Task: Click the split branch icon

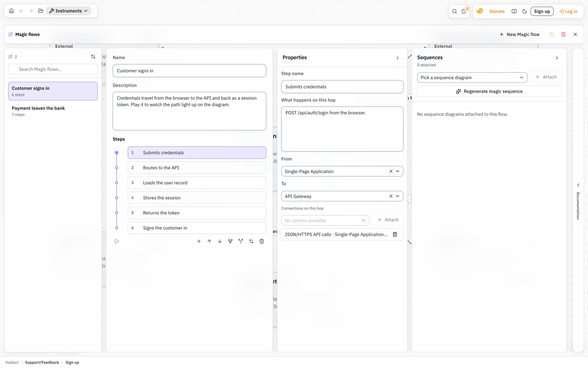Action: pos(241,241)
